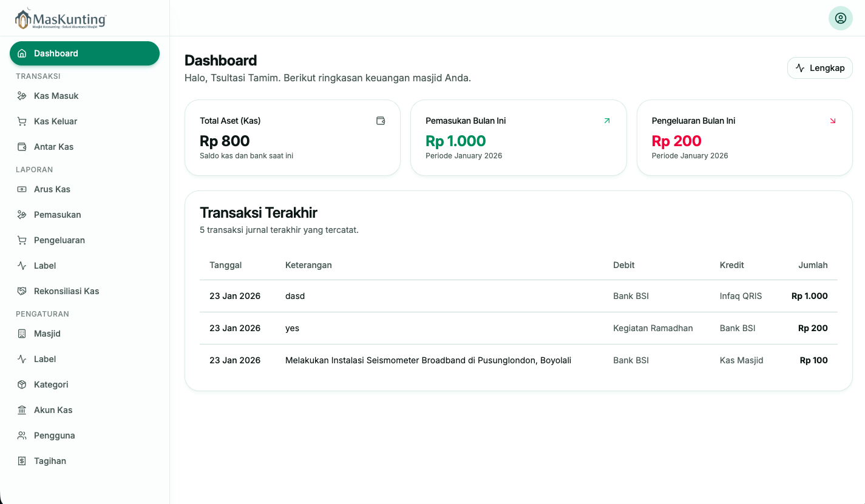Select the Kas Masuk sidebar icon
865x504 pixels.
pos(22,96)
